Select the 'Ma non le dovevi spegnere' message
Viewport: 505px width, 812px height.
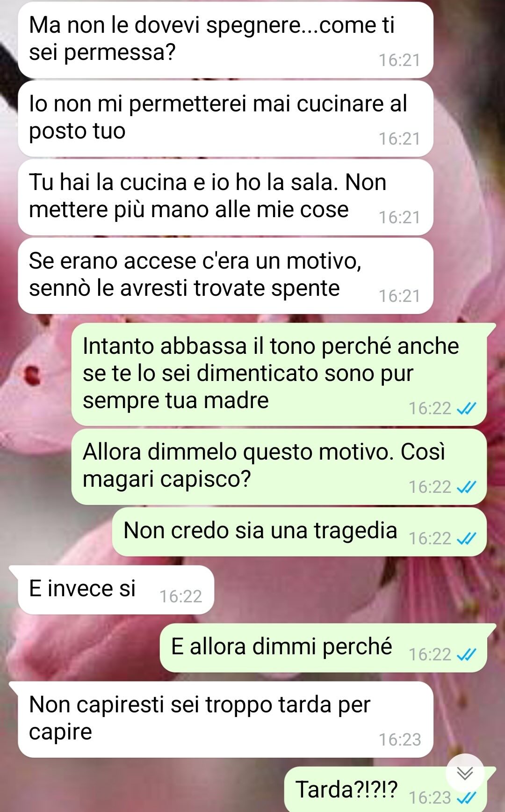[x=225, y=40]
